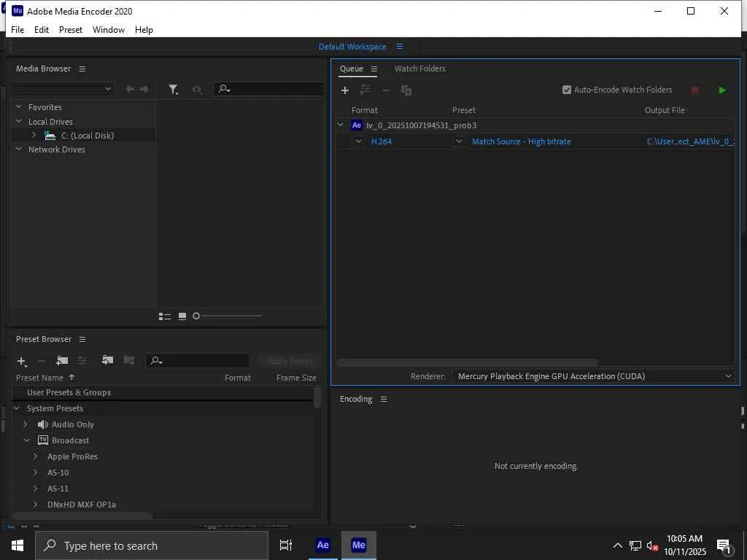Open the Help menu

pyautogui.click(x=144, y=29)
